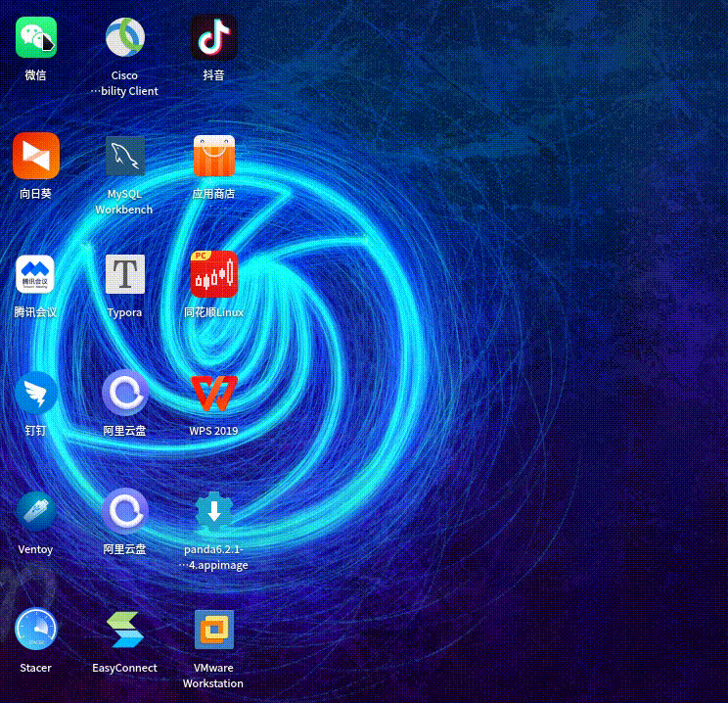The height and width of the screenshot is (703, 728).
Task: Open the WPS 2019 icon
Action: pos(214,394)
